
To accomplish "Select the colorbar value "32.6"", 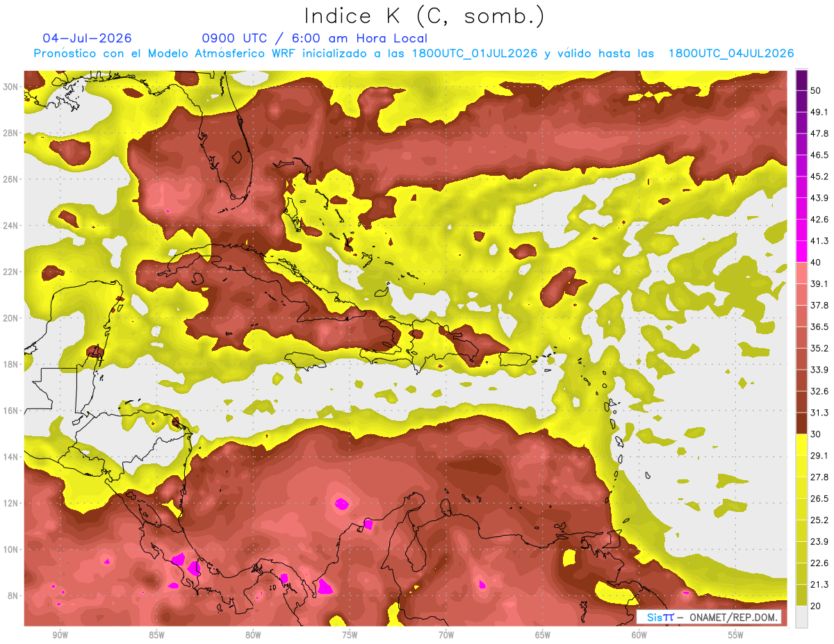I will (x=821, y=391).
